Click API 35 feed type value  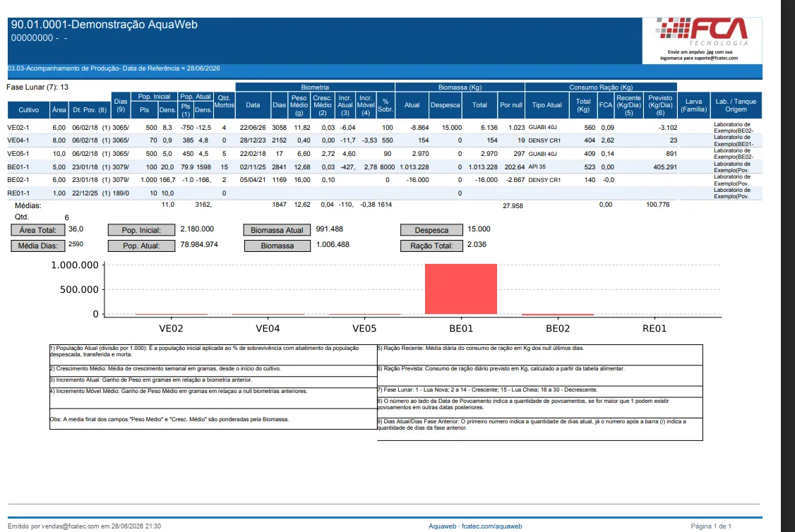click(537, 167)
